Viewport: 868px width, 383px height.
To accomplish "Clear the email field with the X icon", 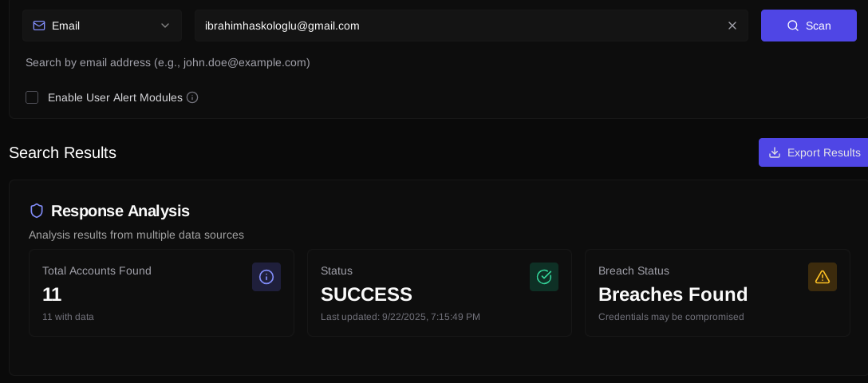I will point(732,26).
